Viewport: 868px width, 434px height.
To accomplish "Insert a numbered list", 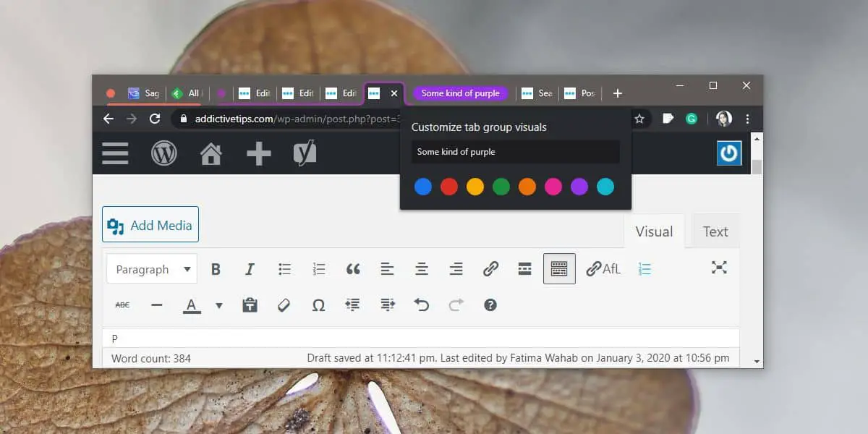I will 319,269.
